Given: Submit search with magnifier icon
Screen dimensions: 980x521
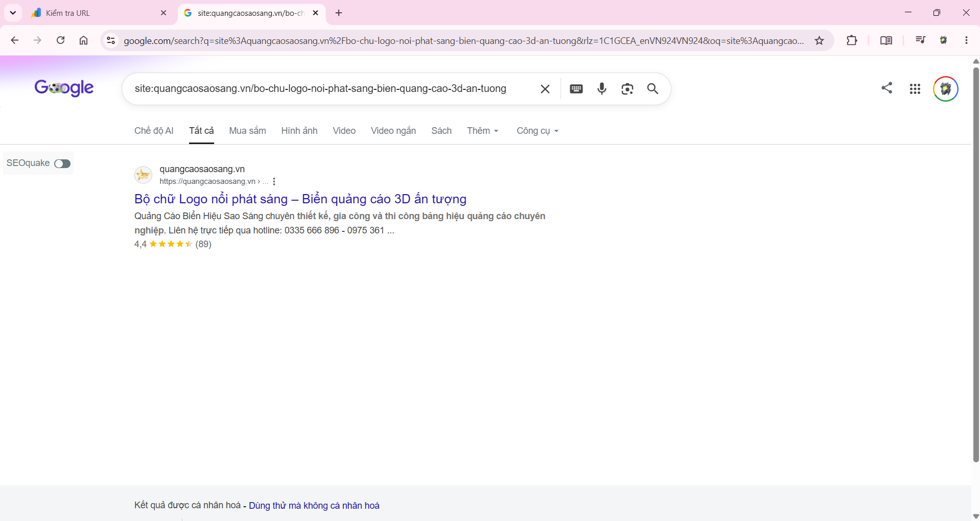Looking at the screenshot, I should pos(652,89).
